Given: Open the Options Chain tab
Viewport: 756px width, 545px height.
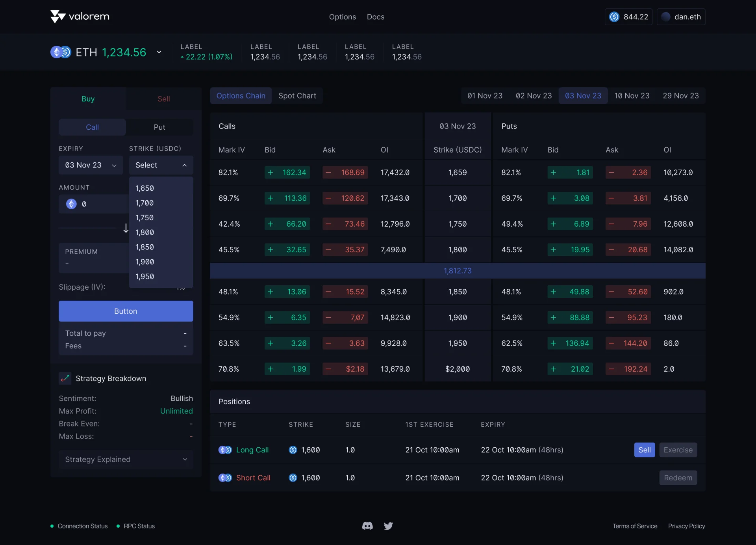Looking at the screenshot, I should pyautogui.click(x=241, y=95).
